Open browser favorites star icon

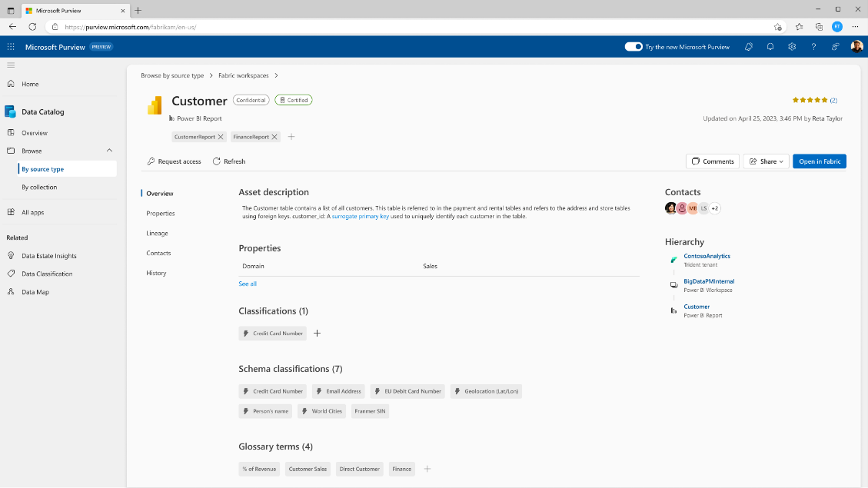pos(799,27)
